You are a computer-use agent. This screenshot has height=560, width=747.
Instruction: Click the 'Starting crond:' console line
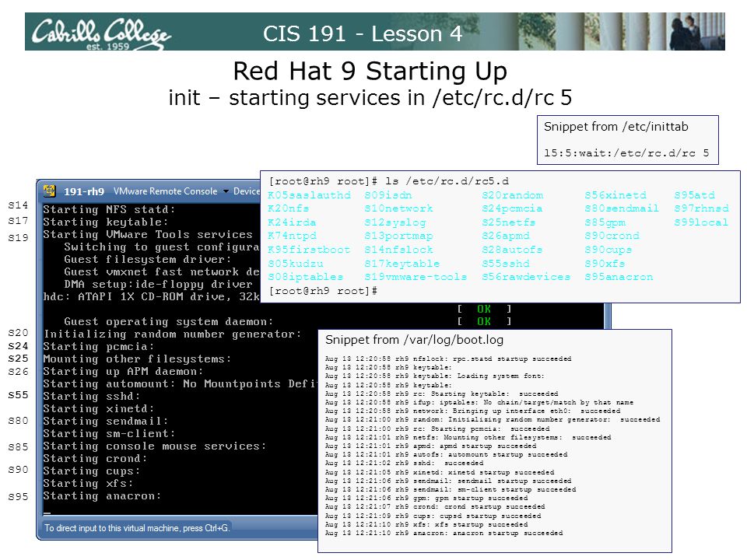(x=95, y=458)
